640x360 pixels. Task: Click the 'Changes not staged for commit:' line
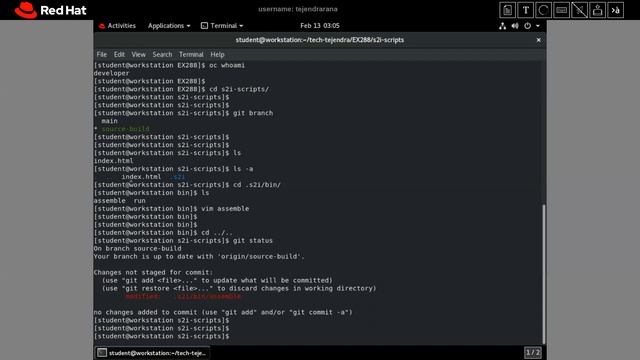coord(153,272)
